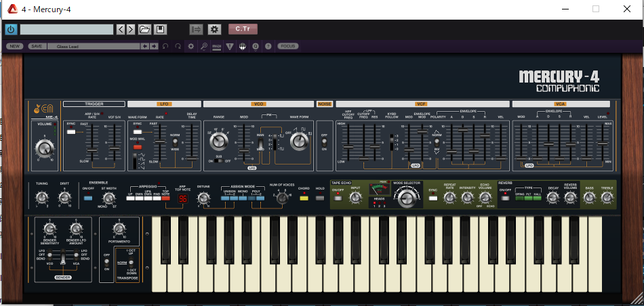Select the HALL reverb type
This screenshot has width=644, height=306.
[x=538, y=198]
